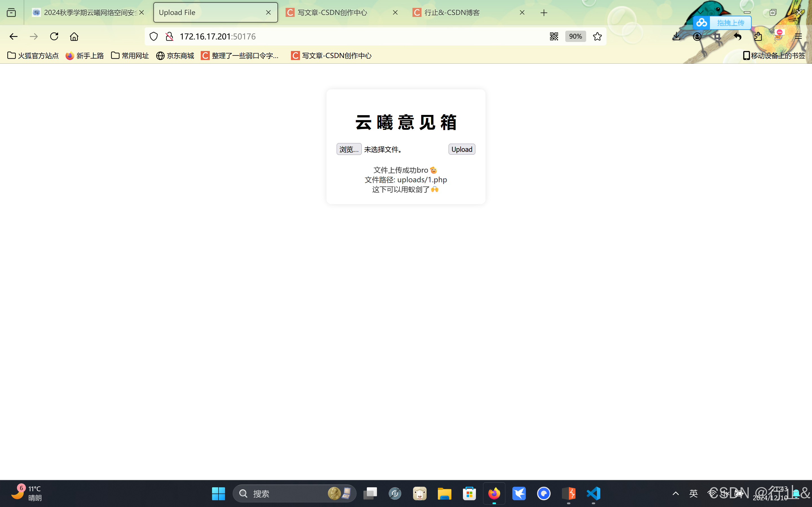The height and width of the screenshot is (507, 812).
Task: Expand the 常用网址 bookmarks folder
Action: coord(130,56)
